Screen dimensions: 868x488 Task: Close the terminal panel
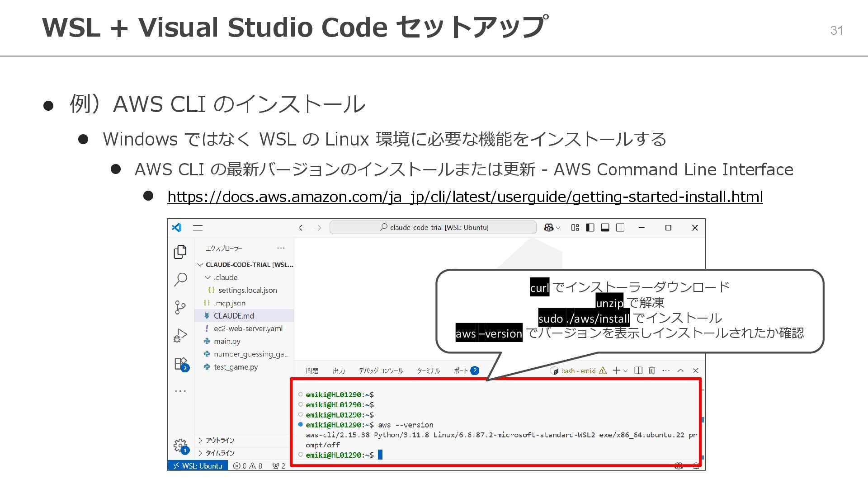coord(696,371)
